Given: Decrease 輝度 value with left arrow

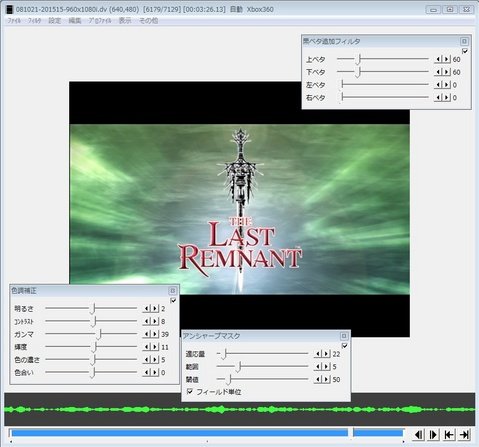Looking at the screenshot, I should tap(147, 347).
